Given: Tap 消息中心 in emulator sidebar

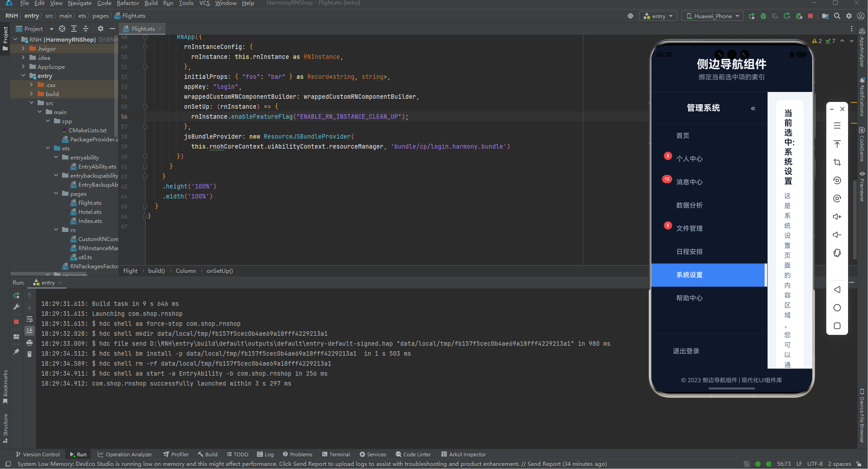Looking at the screenshot, I should 689,182.
